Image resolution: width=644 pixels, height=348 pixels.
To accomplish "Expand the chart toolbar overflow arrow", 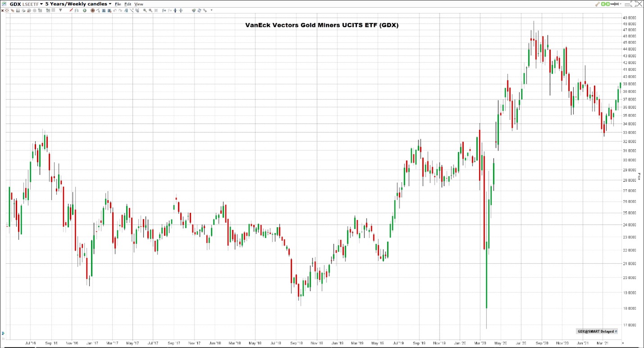I will click(211, 10).
